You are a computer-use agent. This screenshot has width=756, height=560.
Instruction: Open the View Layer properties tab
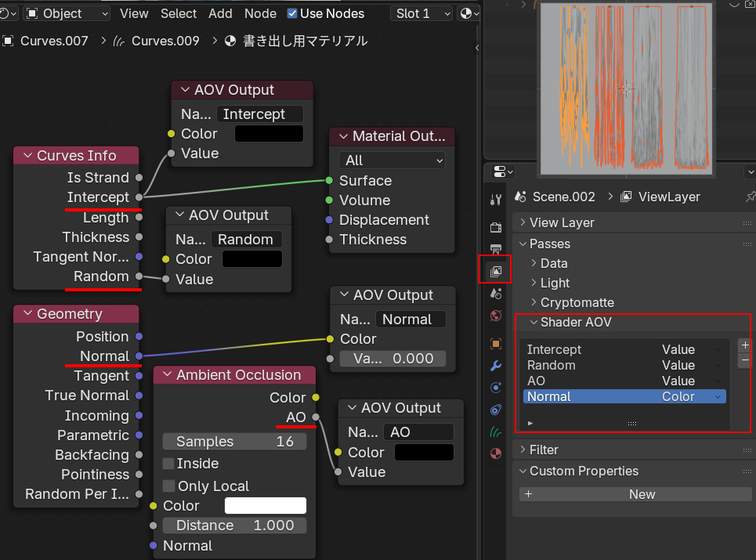495,271
